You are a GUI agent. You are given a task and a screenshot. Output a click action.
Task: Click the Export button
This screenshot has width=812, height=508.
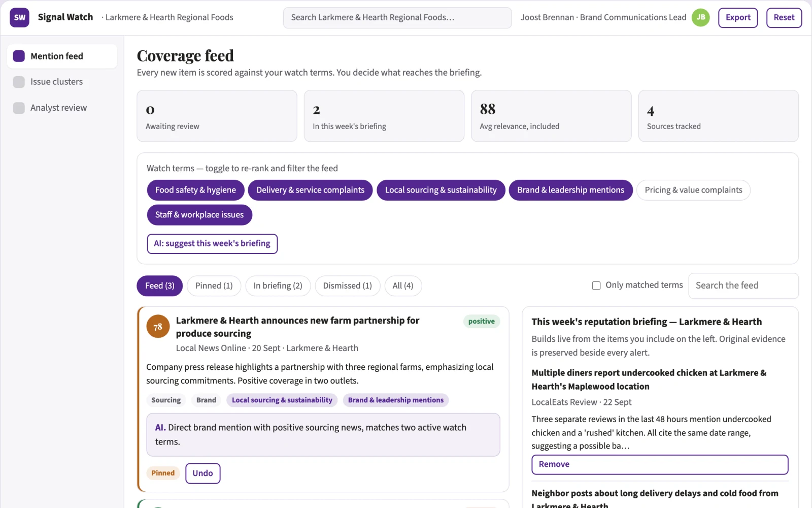coord(738,18)
